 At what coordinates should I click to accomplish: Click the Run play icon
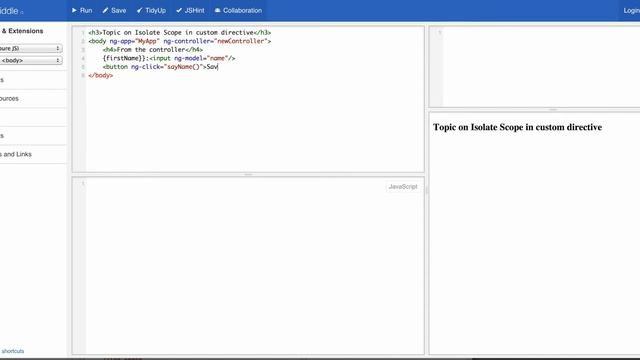[74, 10]
